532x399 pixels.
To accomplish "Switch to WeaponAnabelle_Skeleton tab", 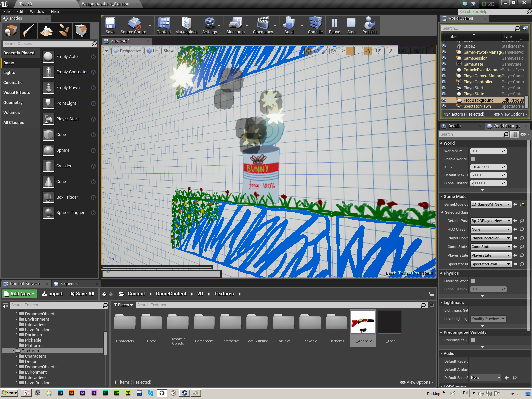I will click(x=105, y=4).
